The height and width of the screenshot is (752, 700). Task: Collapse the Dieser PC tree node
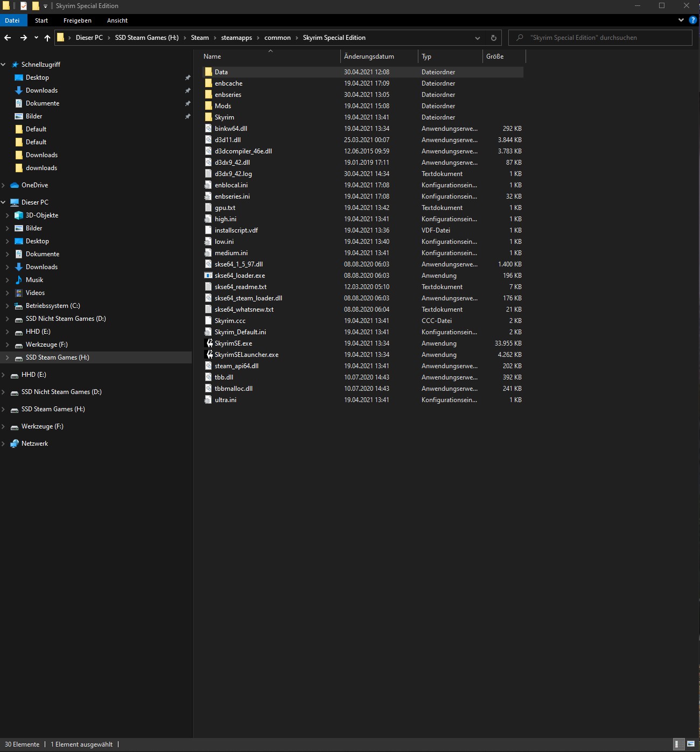tap(3, 202)
